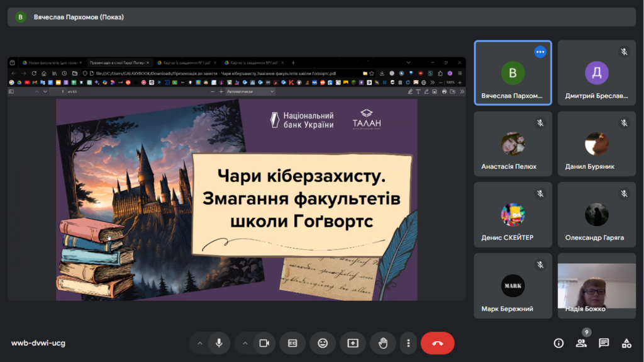The image size is (644, 362).
Task: Select the PDF draw pencil tool
Action: click(x=426, y=91)
